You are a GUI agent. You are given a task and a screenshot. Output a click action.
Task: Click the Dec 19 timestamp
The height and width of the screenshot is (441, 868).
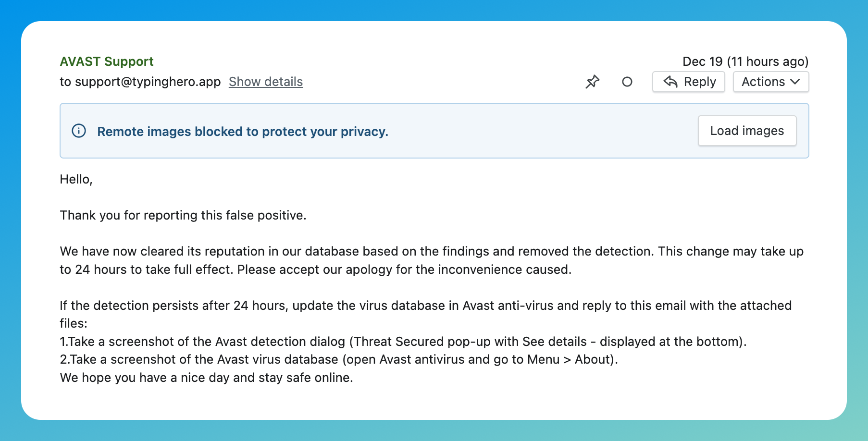pyautogui.click(x=745, y=61)
